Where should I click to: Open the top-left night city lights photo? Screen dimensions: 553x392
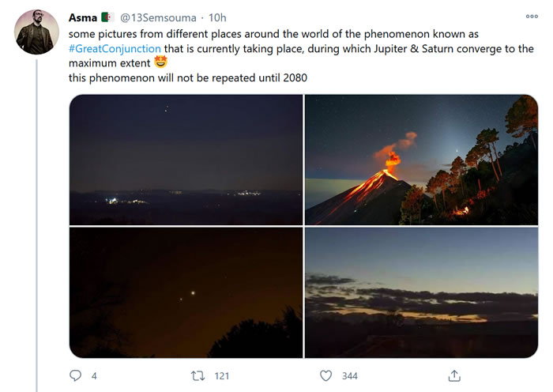(186, 160)
